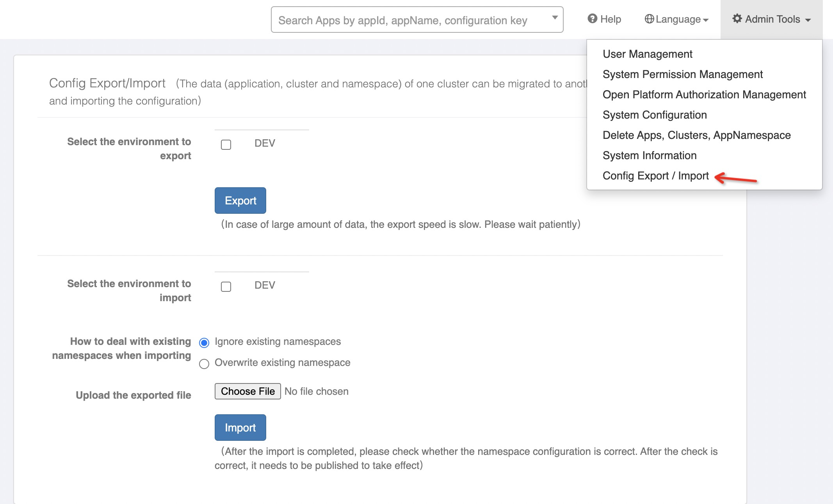Open System Configuration from the menu

654,115
